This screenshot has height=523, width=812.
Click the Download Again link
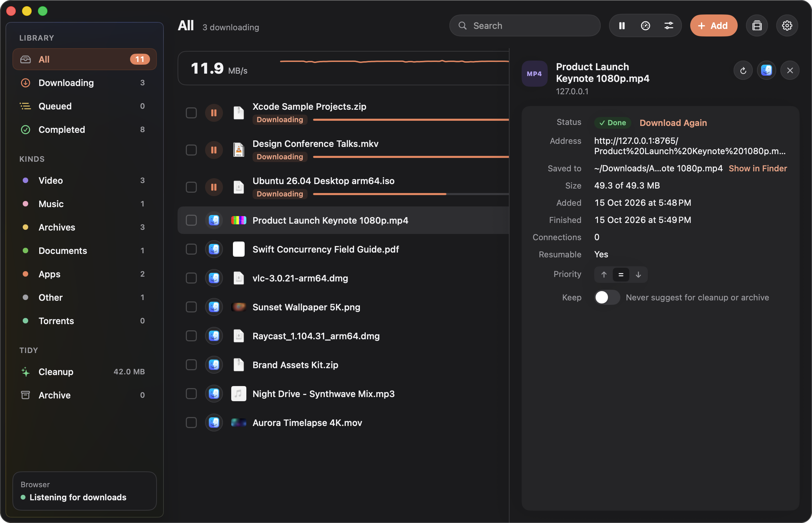673,123
